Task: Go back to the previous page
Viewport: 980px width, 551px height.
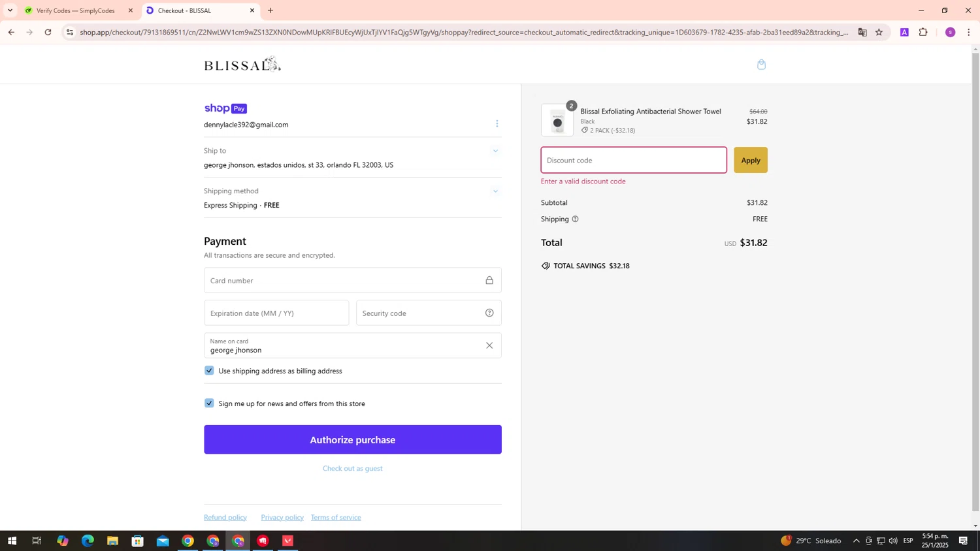Action: (11, 32)
